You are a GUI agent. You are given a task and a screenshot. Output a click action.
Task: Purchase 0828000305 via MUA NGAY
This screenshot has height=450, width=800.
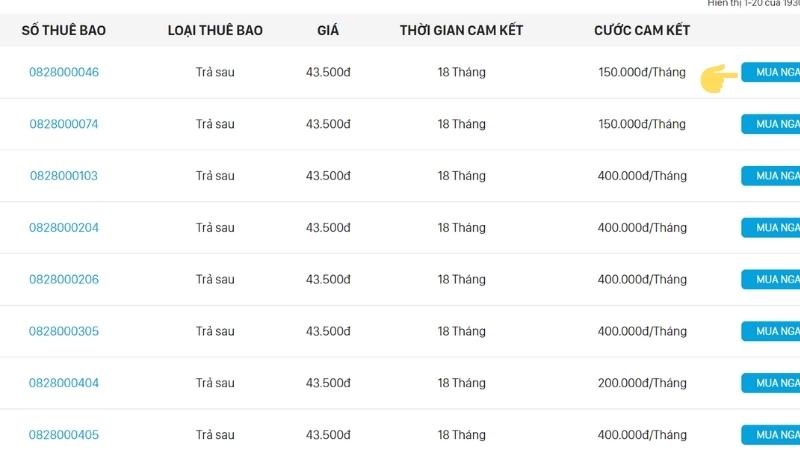[771, 331]
